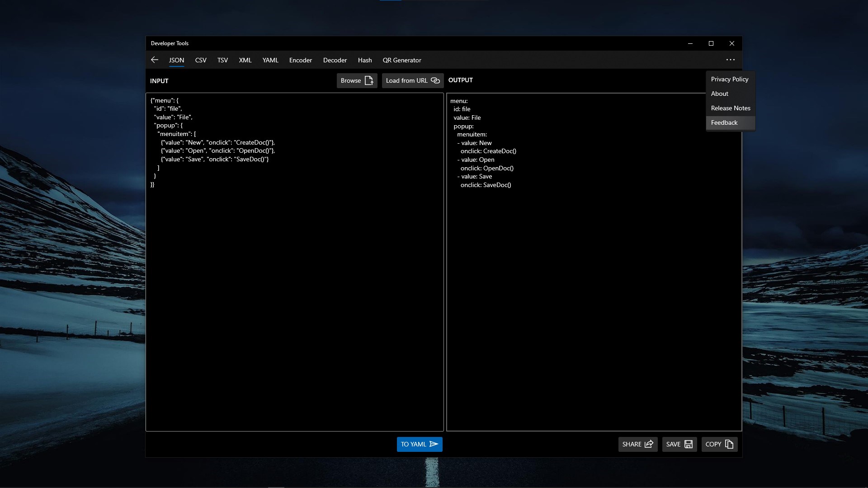This screenshot has height=488, width=868.
Task: Open Release Notes menu entry
Action: (x=731, y=108)
